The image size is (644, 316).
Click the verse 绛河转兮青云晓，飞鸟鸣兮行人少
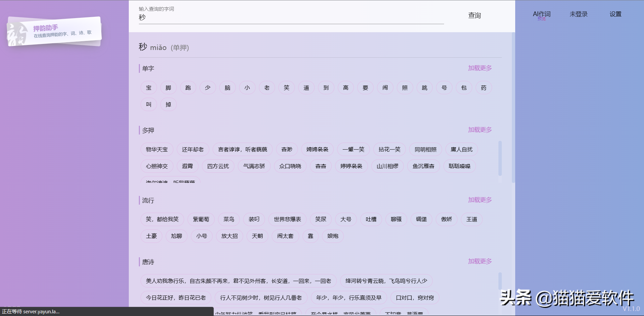click(386, 281)
